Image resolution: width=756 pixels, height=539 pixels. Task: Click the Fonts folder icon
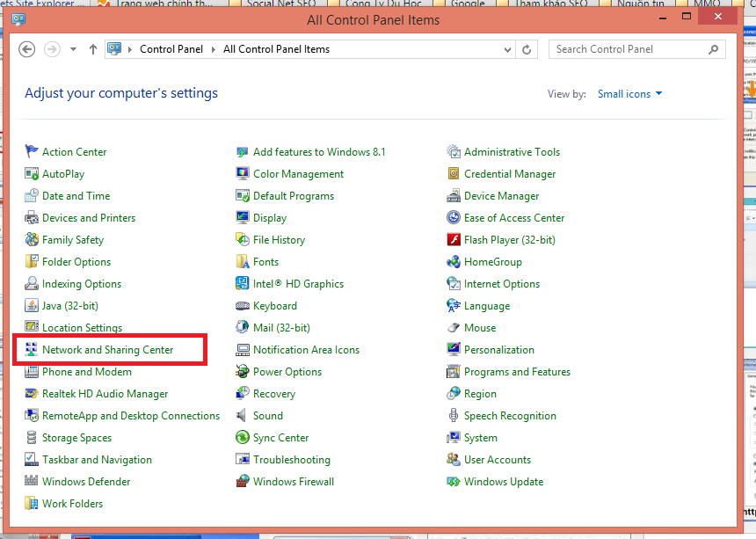243,262
